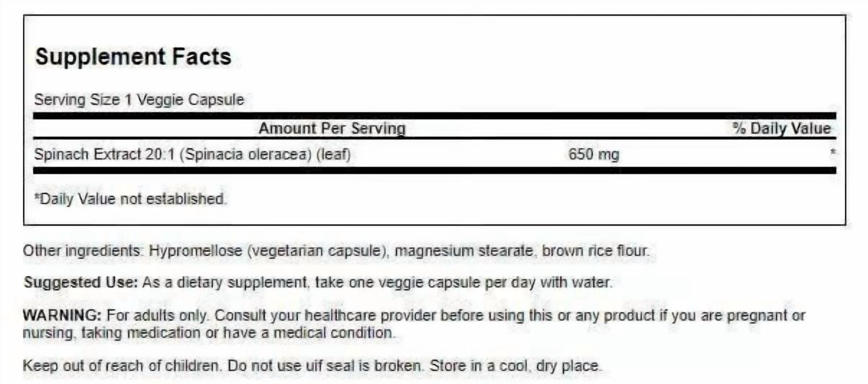Click the bold Suggested Use label
Screen dimensions: 868x384
click(x=81, y=282)
